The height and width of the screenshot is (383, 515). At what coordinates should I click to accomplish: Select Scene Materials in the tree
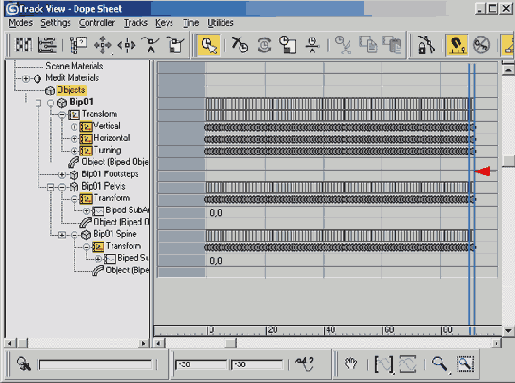pyautogui.click(x=74, y=66)
